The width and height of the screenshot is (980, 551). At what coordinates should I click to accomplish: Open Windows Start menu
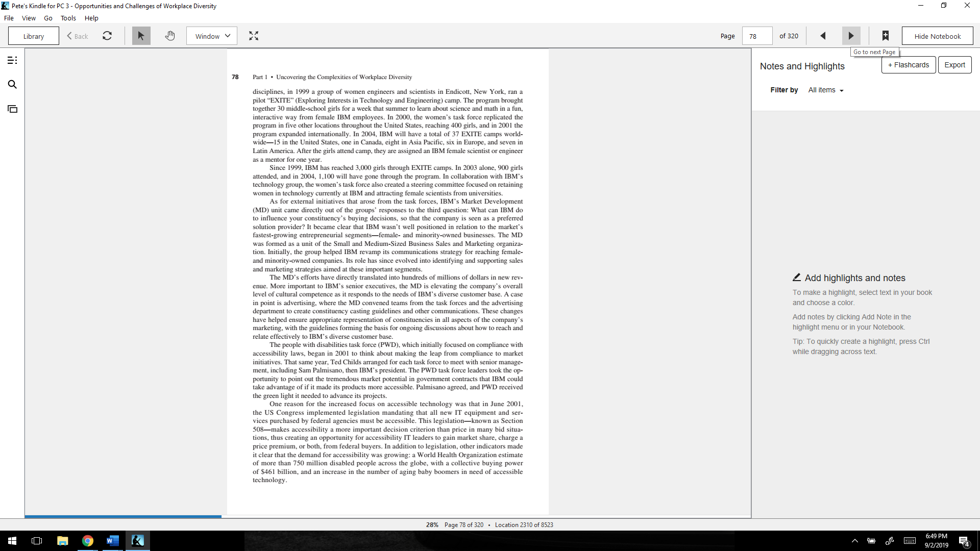click(x=12, y=541)
